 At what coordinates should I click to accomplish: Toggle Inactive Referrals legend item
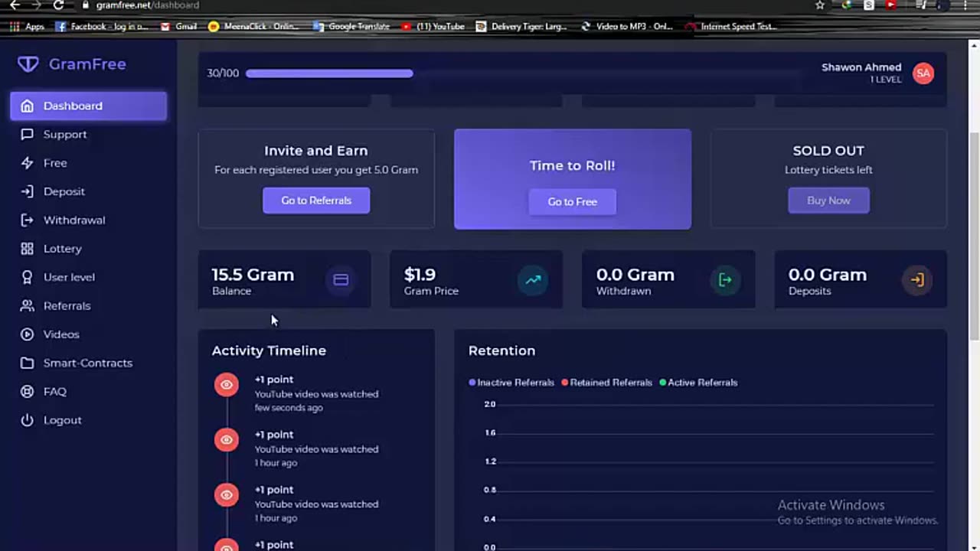click(x=511, y=383)
